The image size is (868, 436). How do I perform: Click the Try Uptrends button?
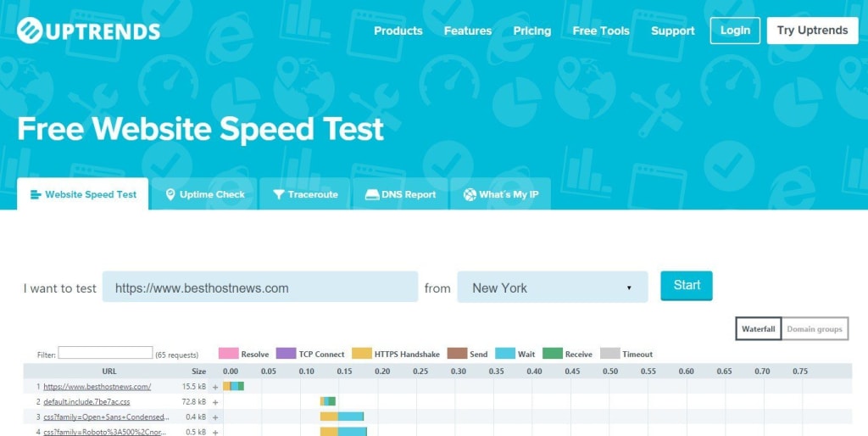click(812, 31)
